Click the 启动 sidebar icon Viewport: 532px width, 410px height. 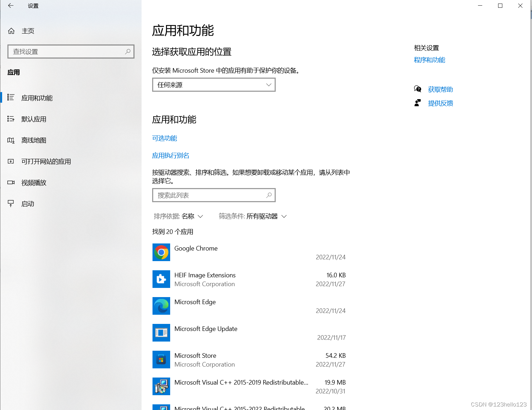tap(11, 204)
